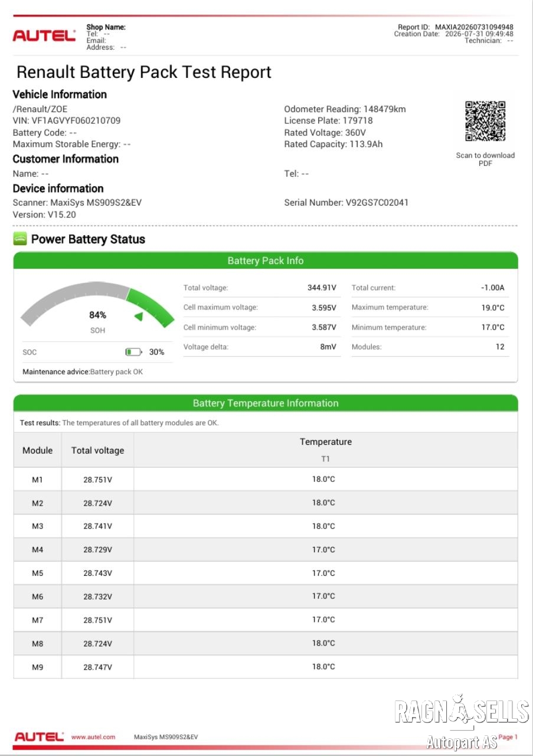Select module M8 row label
Viewport: 533px width, 756px height.
tap(38, 644)
